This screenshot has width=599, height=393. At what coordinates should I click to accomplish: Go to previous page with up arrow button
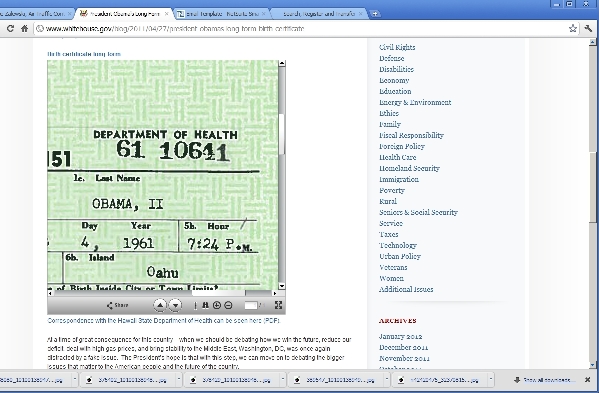(x=160, y=305)
